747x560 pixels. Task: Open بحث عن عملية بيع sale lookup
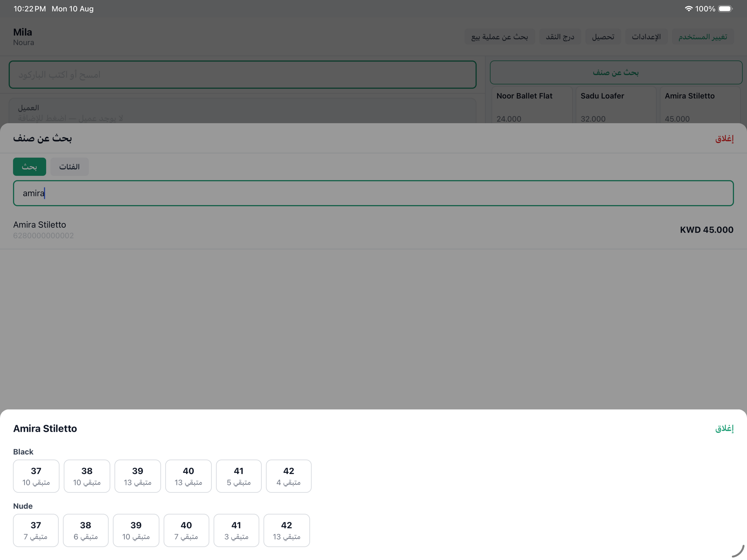tap(500, 37)
